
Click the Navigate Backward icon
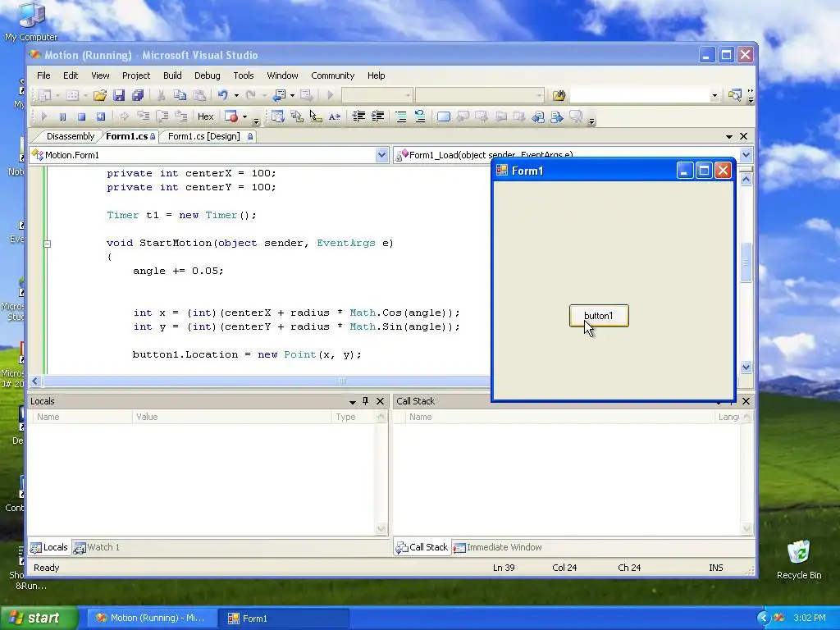click(279, 95)
